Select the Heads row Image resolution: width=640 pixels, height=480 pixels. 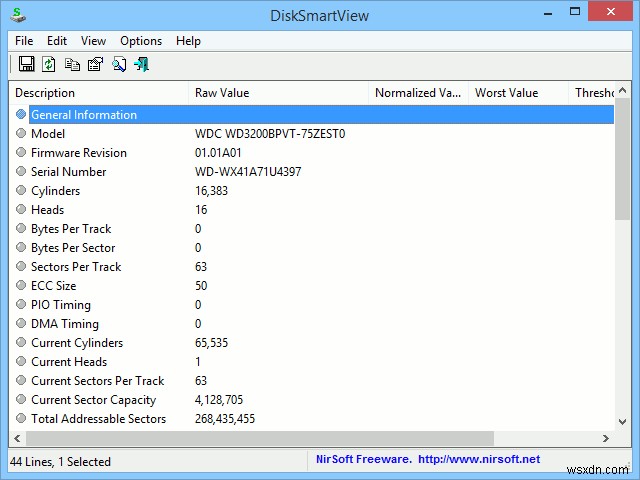pos(312,209)
